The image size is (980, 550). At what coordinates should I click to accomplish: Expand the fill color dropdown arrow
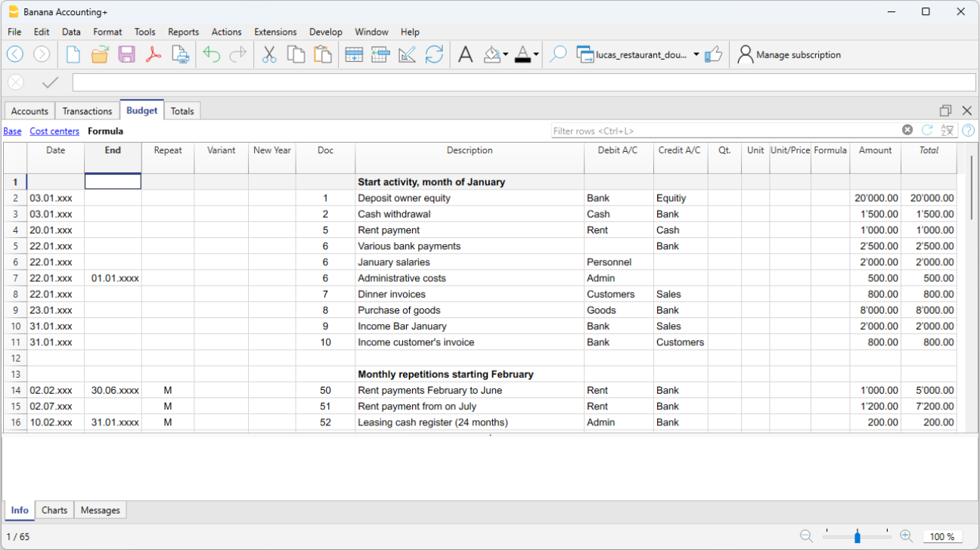(x=506, y=54)
